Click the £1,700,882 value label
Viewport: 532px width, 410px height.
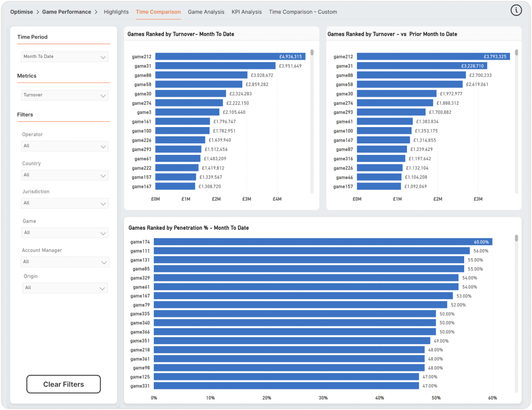[x=440, y=112]
